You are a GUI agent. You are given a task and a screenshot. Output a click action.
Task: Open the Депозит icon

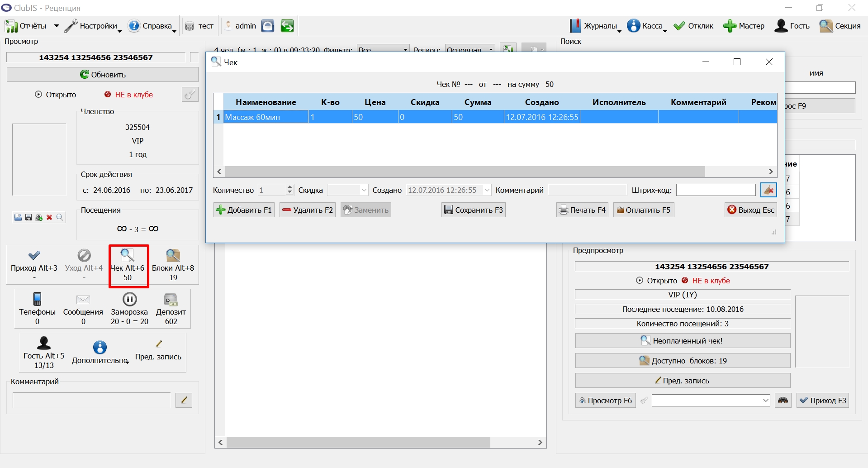click(x=171, y=299)
